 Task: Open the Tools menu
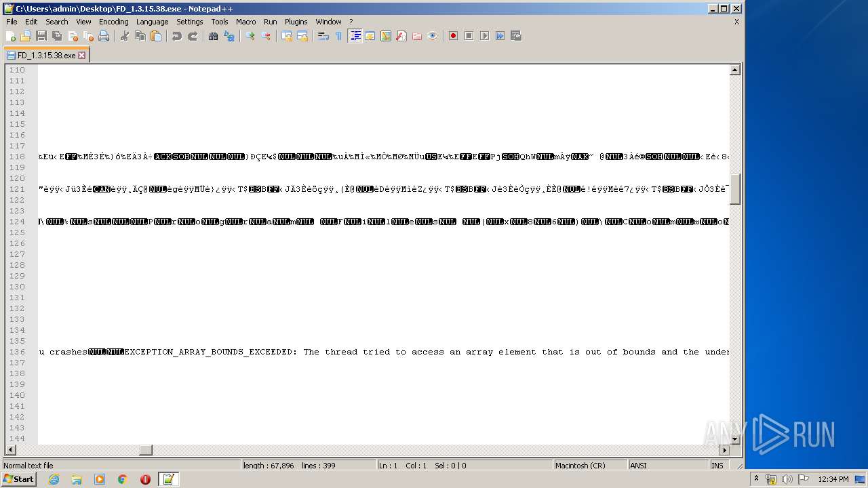pyautogui.click(x=220, y=22)
